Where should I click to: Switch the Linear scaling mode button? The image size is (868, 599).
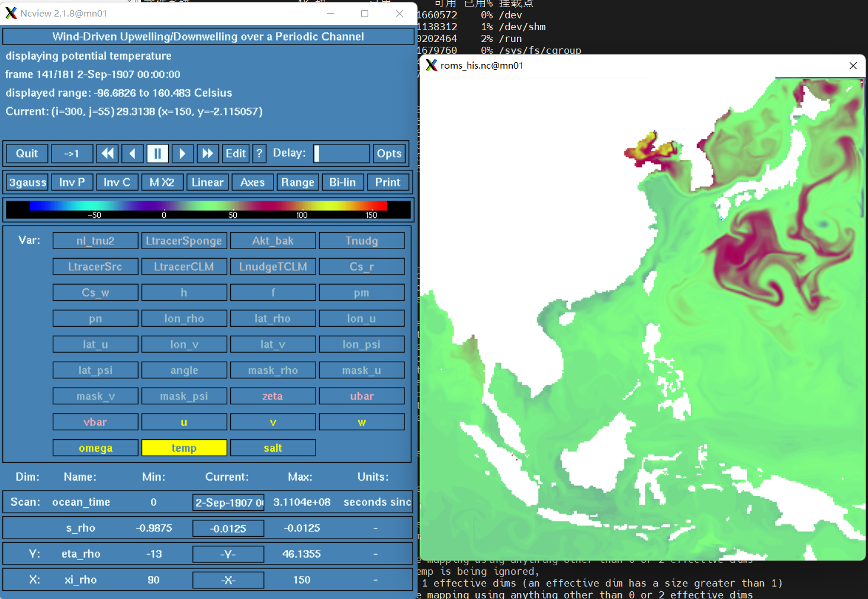(x=207, y=182)
